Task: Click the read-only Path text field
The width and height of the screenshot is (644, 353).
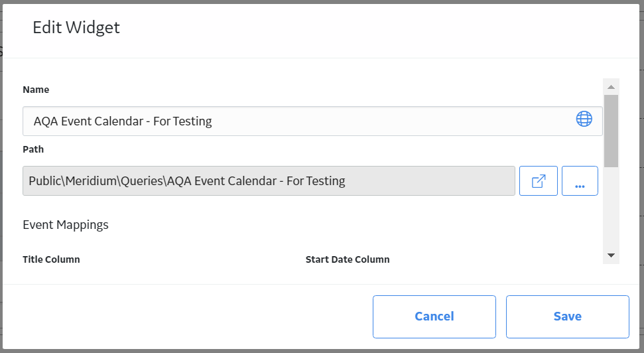Action: pyautogui.click(x=269, y=181)
